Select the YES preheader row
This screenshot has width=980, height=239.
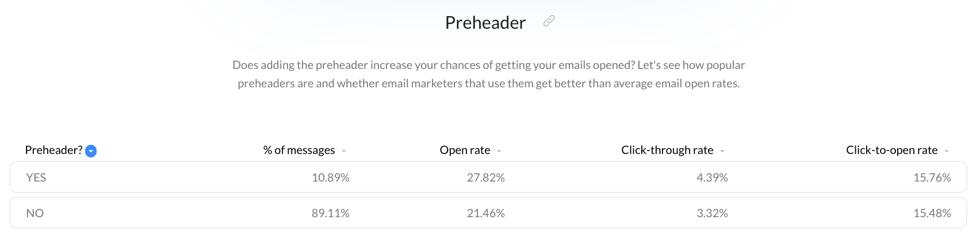point(488,177)
